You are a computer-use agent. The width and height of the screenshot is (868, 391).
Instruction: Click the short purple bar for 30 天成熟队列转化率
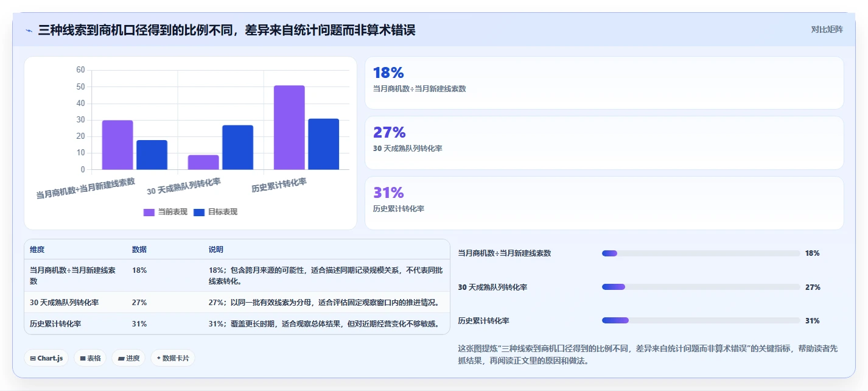(x=203, y=162)
